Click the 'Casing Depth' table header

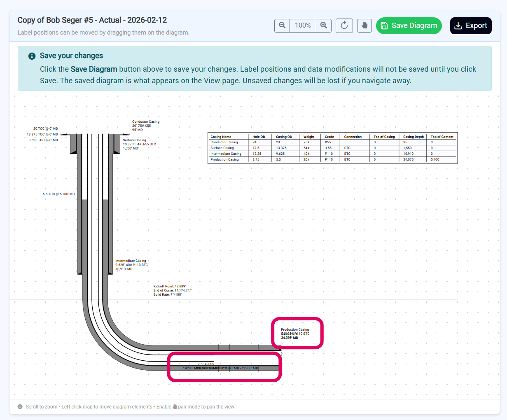point(414,137)
